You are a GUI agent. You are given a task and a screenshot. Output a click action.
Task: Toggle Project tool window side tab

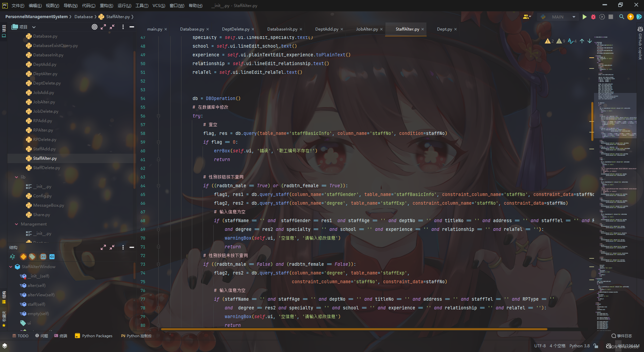(4, 31)
